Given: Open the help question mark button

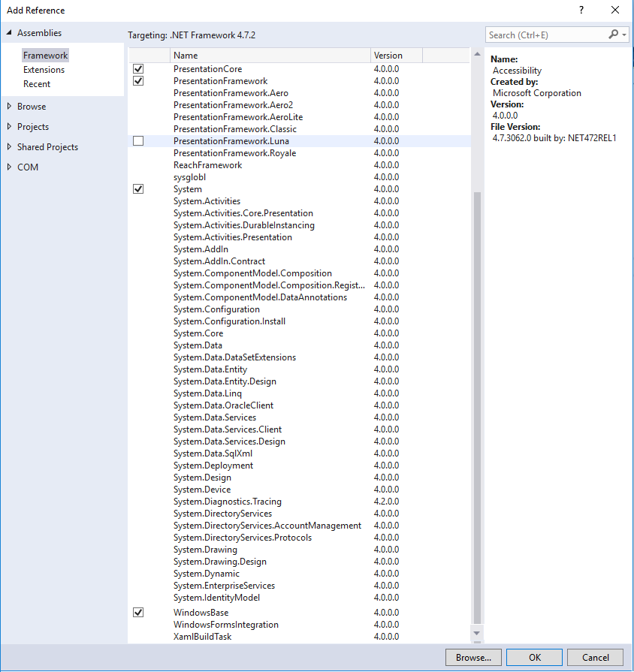Looking at the screenshot, I should (581, 10).
